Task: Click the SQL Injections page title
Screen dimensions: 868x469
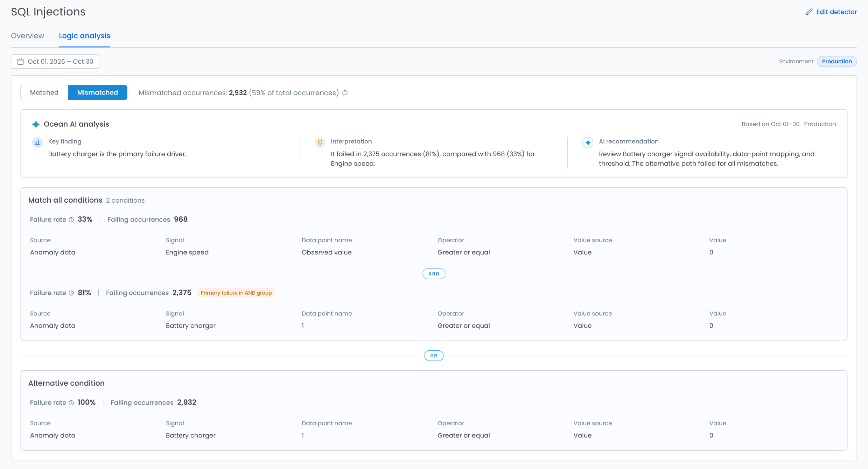Action: [48, 12]
